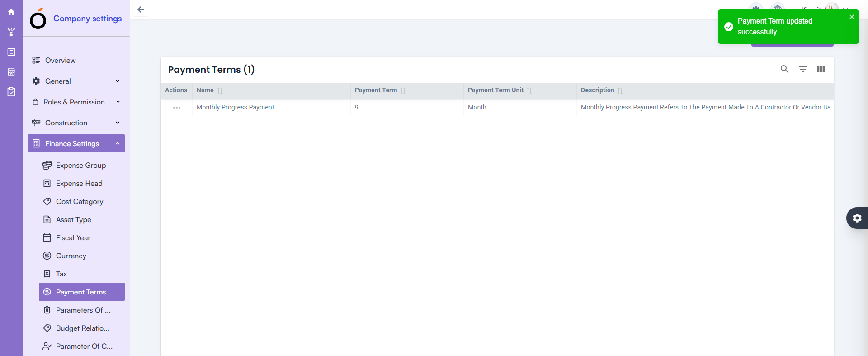Collapse the Finance Settings section chevron
Screen dimensions: 868x356
[x=118, y=143]
